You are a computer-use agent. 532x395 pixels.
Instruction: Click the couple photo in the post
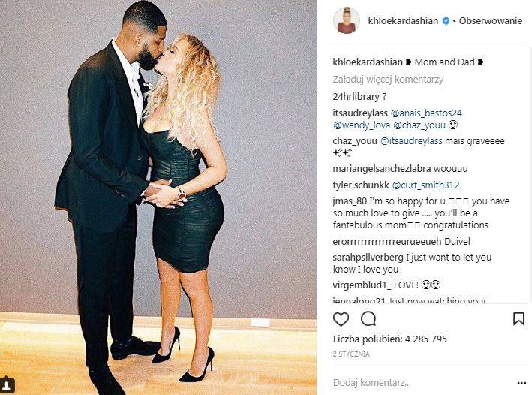tap(158, 197)
